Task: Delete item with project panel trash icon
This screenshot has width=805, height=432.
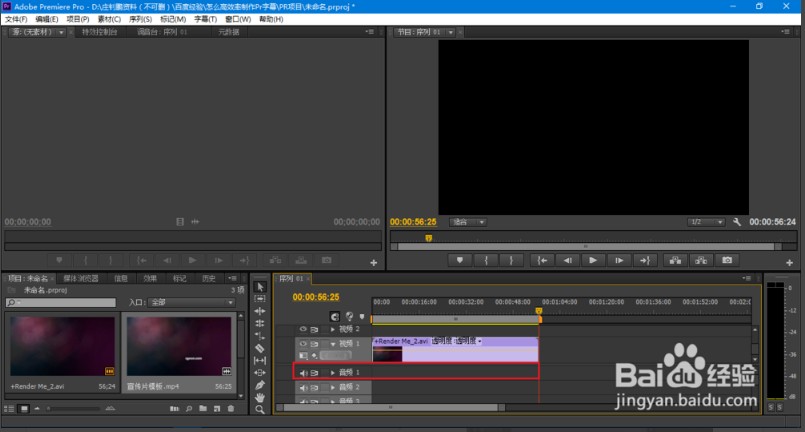Action: [231, 409]
